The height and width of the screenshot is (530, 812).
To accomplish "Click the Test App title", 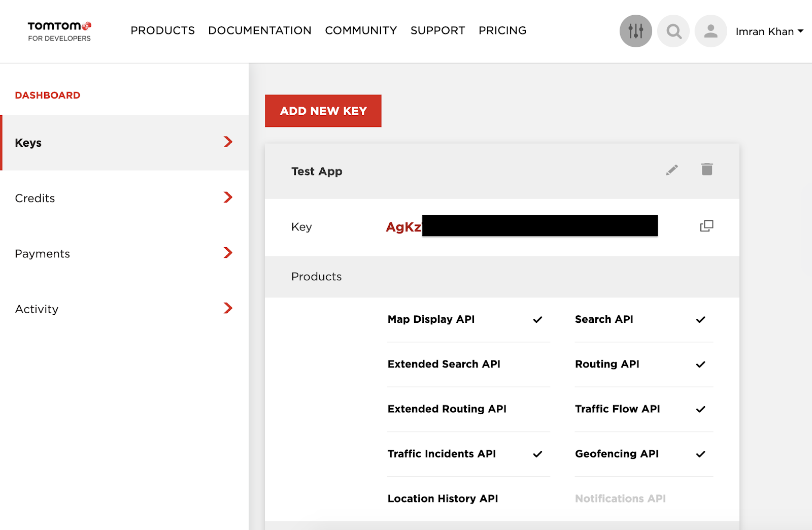I will pyautogui.click(x=317, y=171).
